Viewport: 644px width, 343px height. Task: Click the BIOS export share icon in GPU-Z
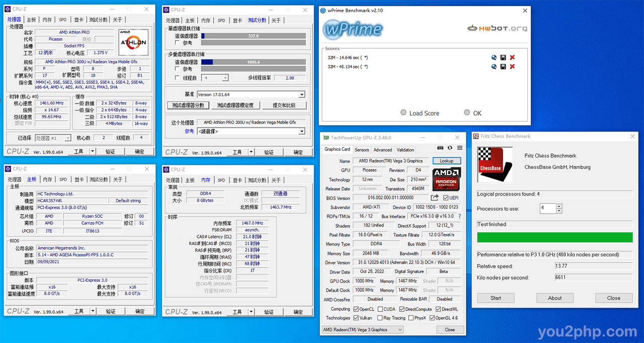click(435, 198)
